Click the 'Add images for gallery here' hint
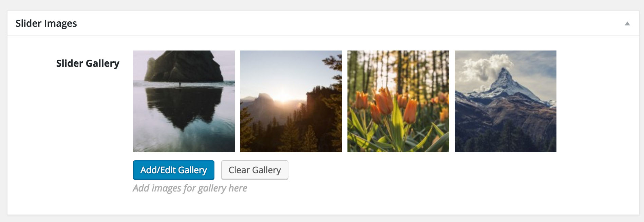The height and width of the screenshot is (222, 644). click(x=190, y=188)
